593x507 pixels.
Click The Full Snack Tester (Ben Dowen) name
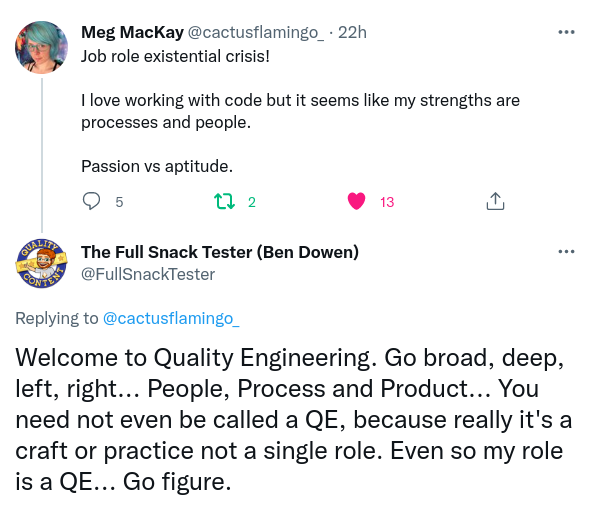(220, 252)
